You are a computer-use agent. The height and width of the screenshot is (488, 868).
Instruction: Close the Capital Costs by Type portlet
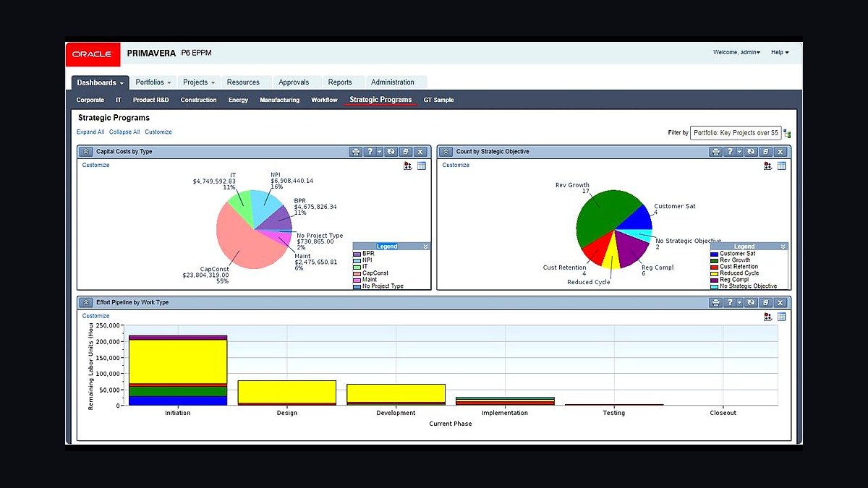tap(420, 152)
